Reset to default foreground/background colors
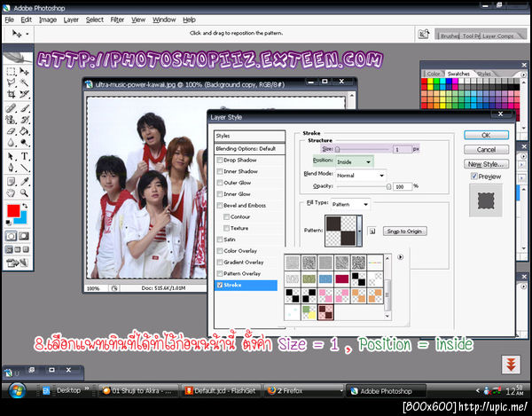532x416 pixels. (9, 223)
